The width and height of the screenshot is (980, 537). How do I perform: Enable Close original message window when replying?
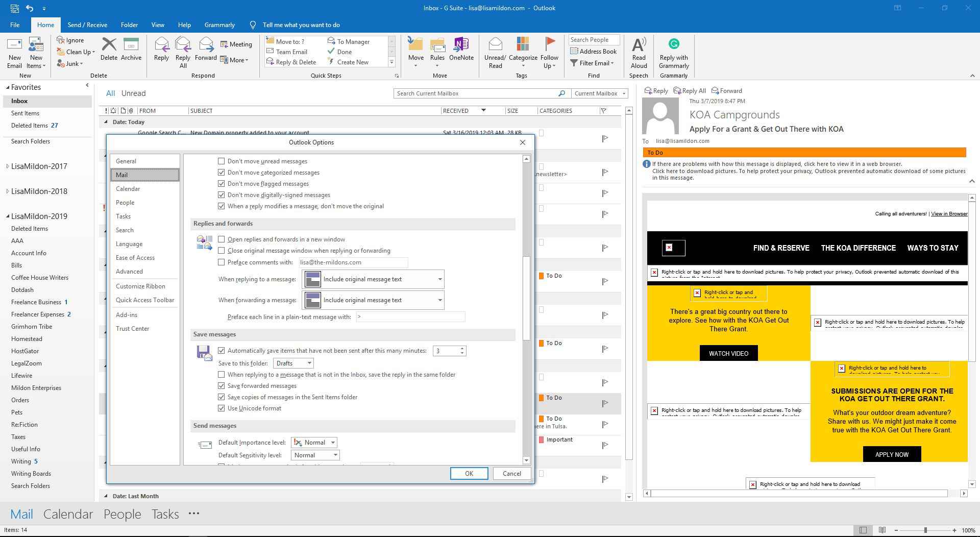pos(222,251)
